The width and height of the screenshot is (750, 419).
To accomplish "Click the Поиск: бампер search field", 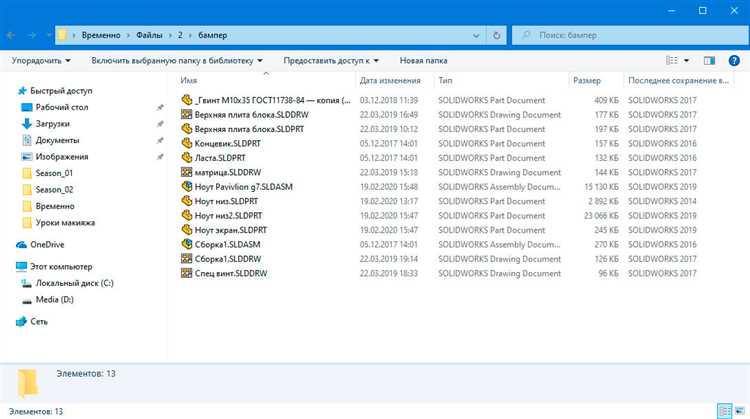I will click(630, 35).
